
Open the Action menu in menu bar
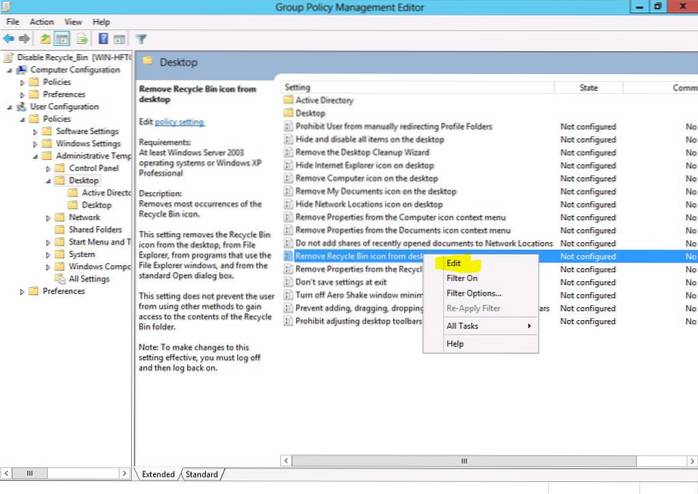pos(41,21)
